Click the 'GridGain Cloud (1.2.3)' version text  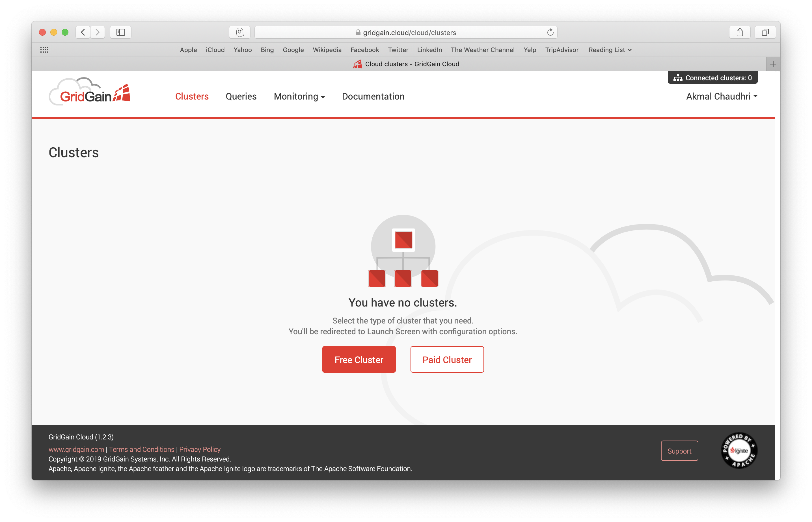coord(81,437)
